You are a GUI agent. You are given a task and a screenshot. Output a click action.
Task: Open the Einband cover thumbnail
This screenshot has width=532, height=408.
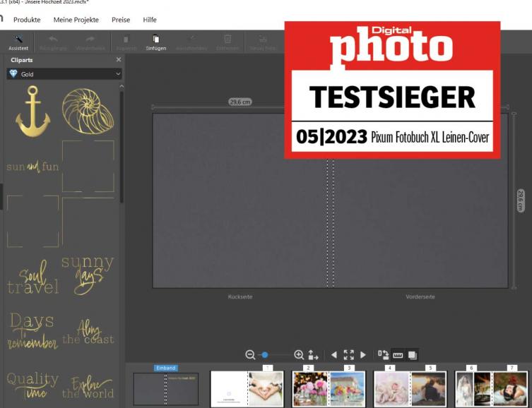[x=165, y=389]
